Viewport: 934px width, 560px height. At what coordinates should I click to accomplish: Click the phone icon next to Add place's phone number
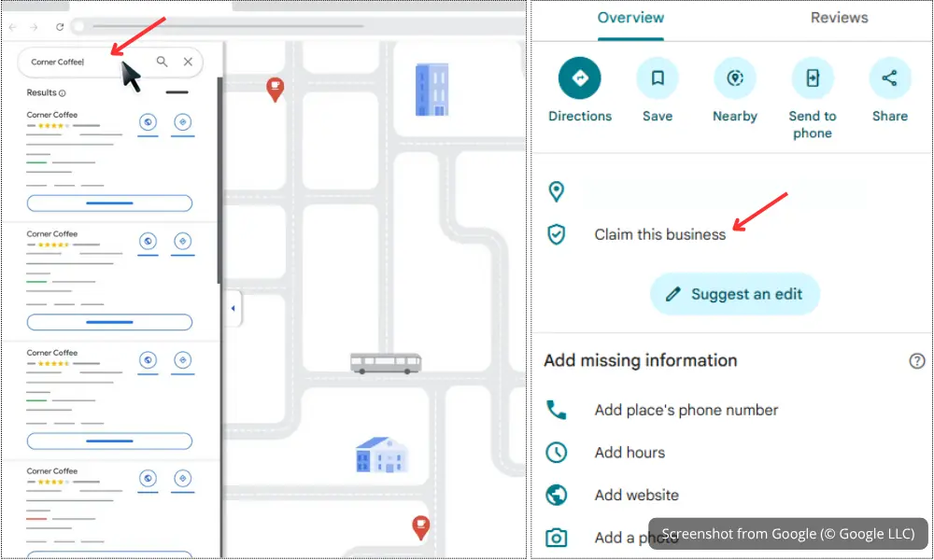coord(558,409)
